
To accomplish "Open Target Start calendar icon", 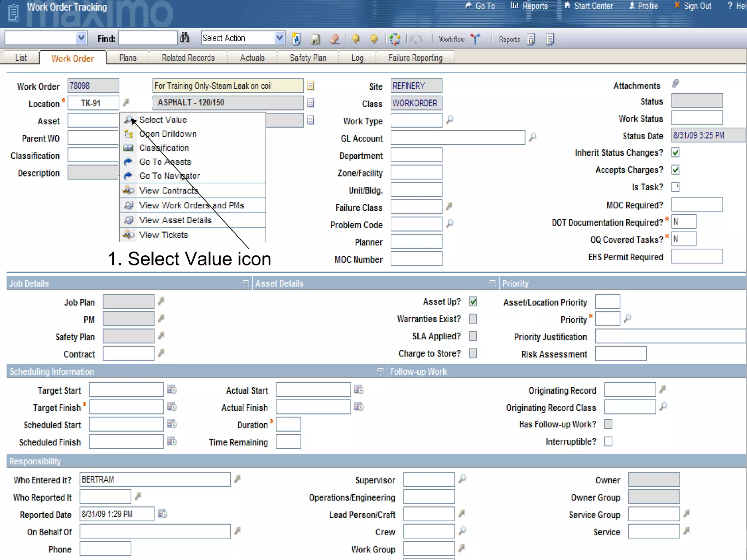I will click(172, 389).
